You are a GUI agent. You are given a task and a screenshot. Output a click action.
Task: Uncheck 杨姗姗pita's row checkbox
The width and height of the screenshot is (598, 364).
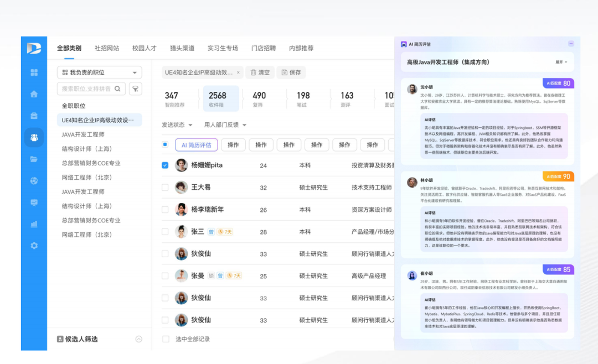164,165
